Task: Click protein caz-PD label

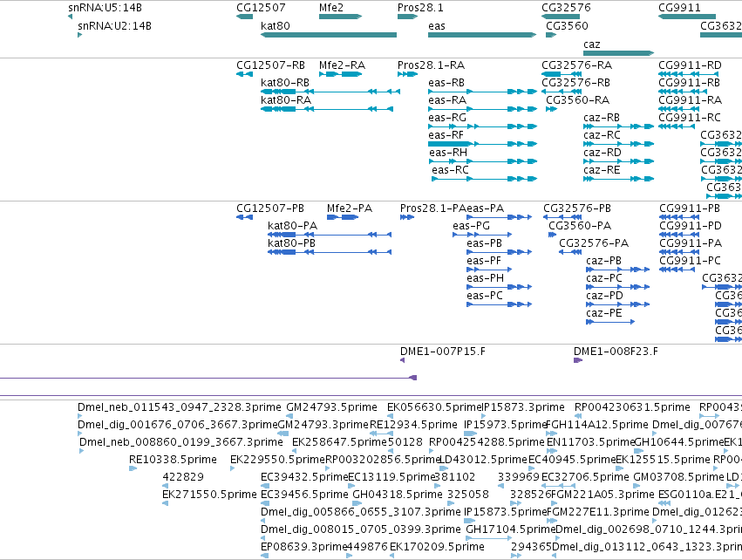Action: [605, 297]
